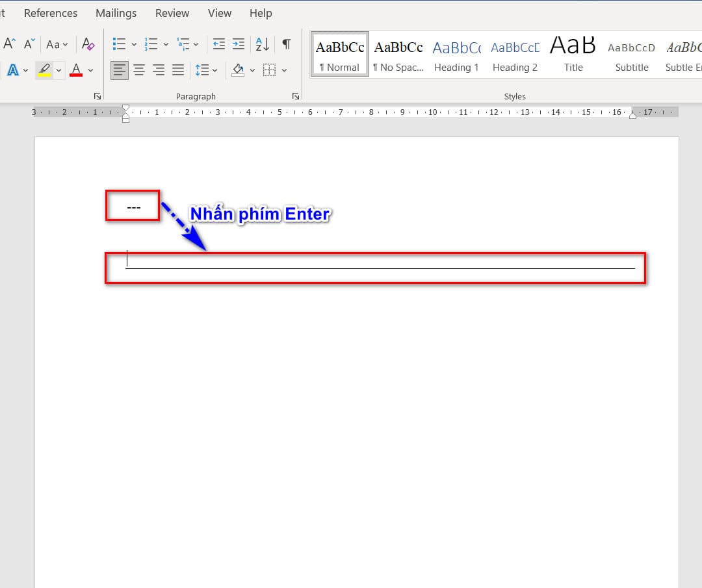Toggle Center paragraph alignment
702x588 pixels.
[x=139, y=70]
